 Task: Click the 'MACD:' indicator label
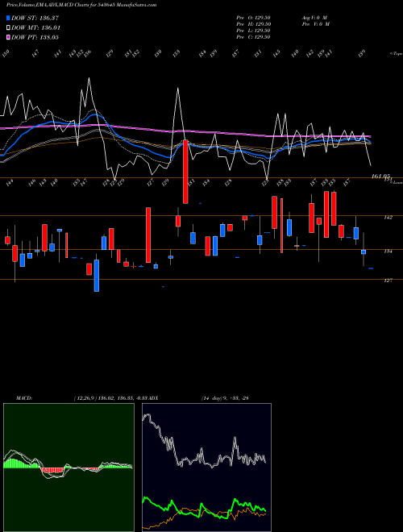tap(24, 398)
